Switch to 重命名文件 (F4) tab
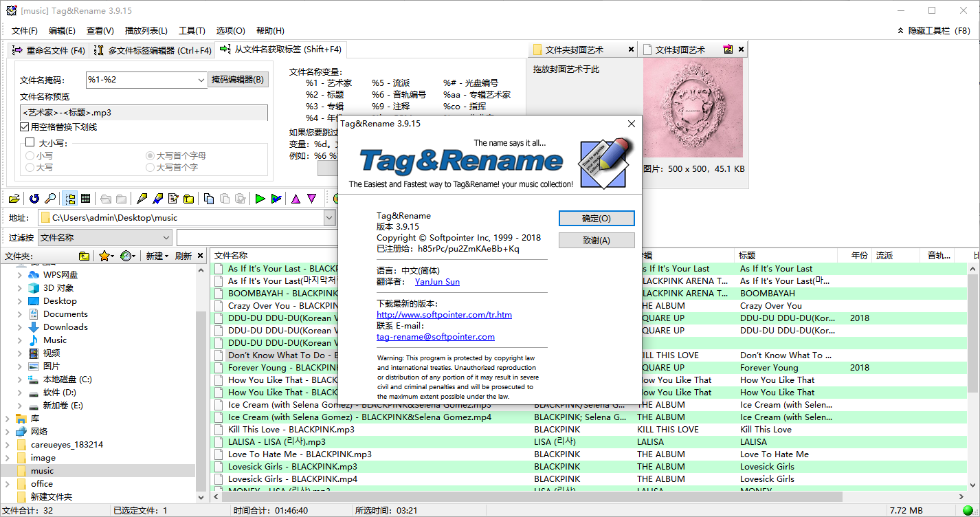The width and height of the screenshot is (980, 517). pos(48,50)
